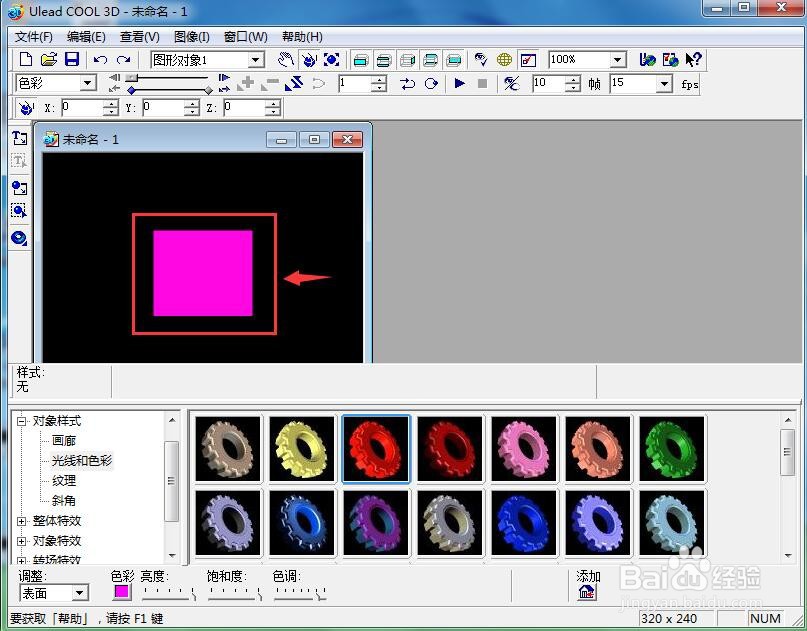This screenshot has width=807, height=631.
Task: Open the object list dropdown showing 图形对象1
Action: coord(256,60)
